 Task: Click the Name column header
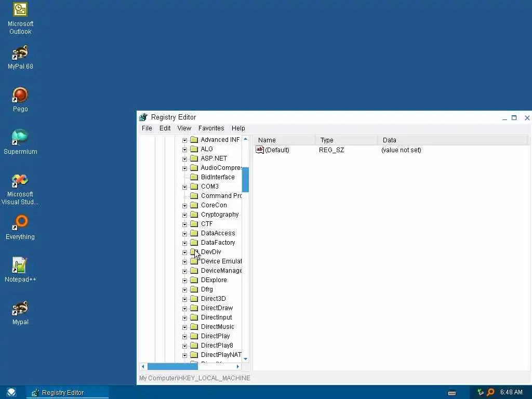tap(284, 140)
